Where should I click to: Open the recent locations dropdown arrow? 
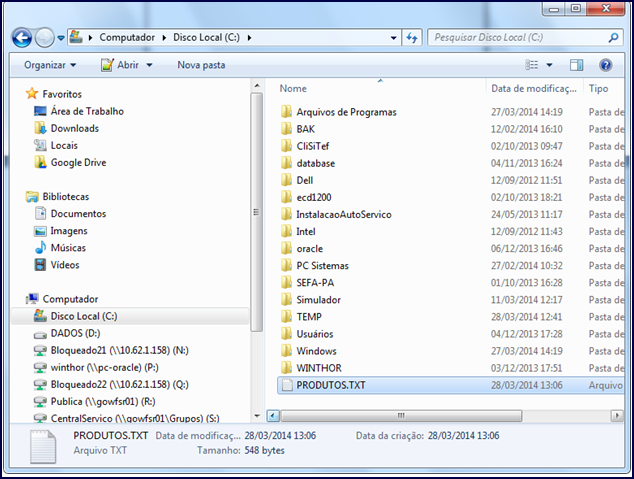pos(61,38)
